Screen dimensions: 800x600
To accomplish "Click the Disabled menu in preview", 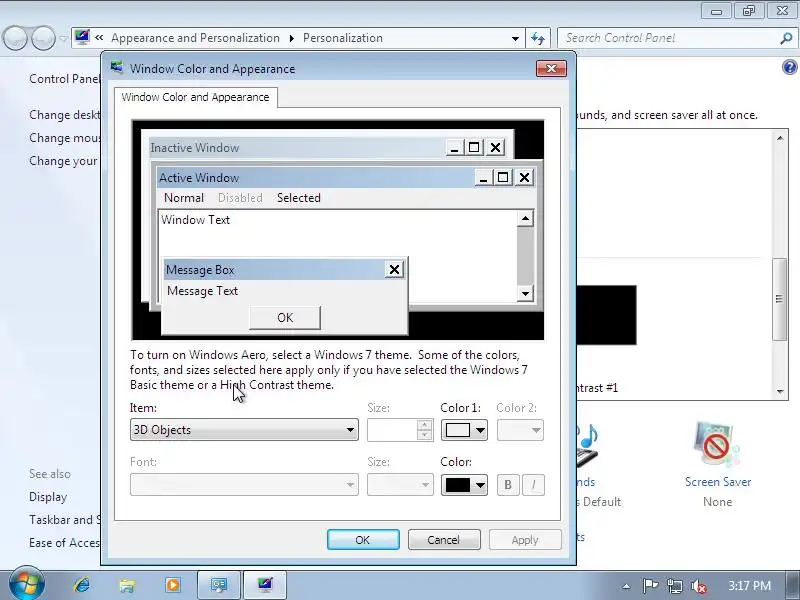I will (240, 198).
